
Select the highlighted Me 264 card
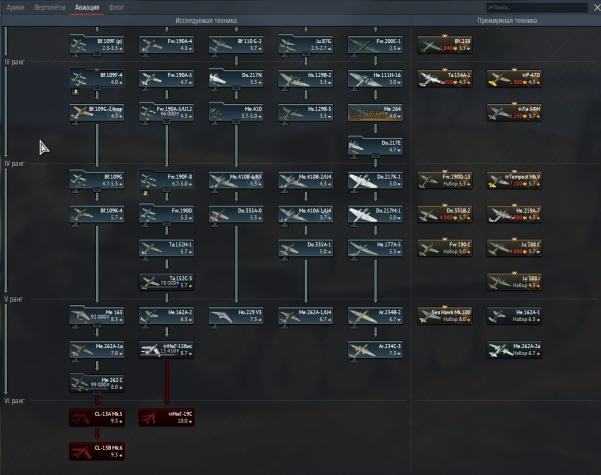tap(375, 112)
